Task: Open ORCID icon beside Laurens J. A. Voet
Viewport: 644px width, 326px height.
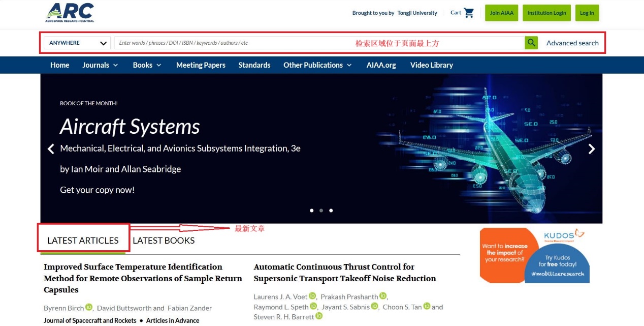Action: tap(312, 296)
